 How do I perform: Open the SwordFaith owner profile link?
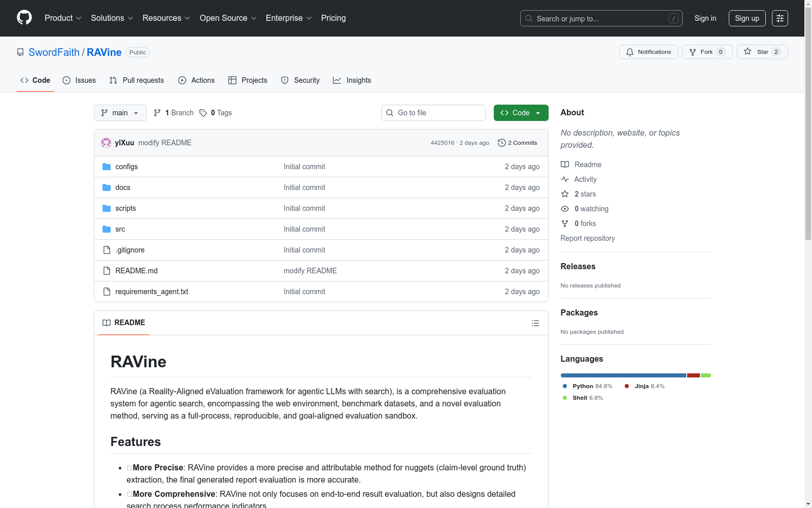point(54,52)
